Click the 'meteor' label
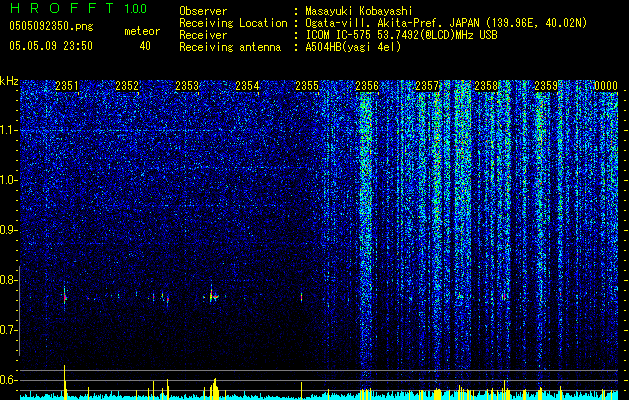 click(x=142, y=31)
